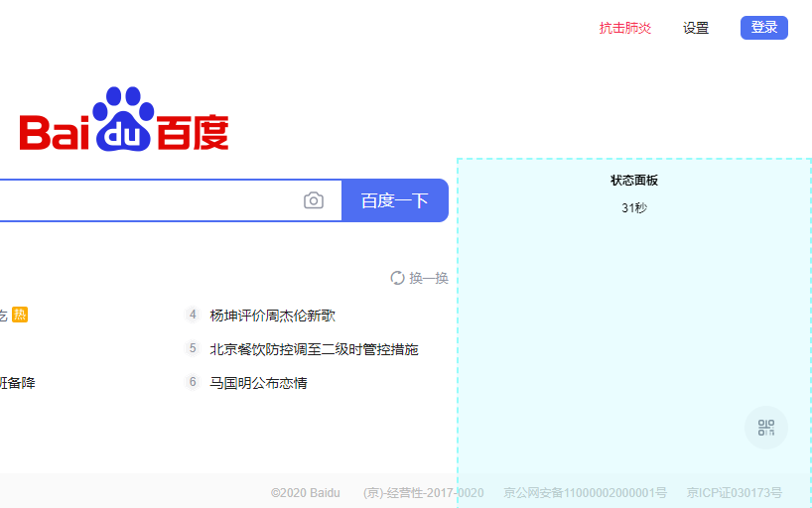This screenshot has height=508, width=812.
Task: Click the orange 热 hot tag
Action: (x=20, y=315)
